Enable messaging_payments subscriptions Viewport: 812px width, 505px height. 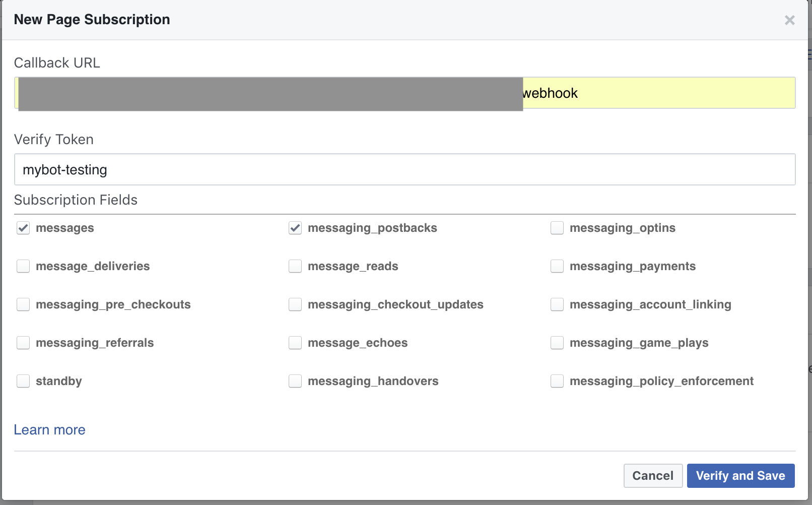coord(557,266)
